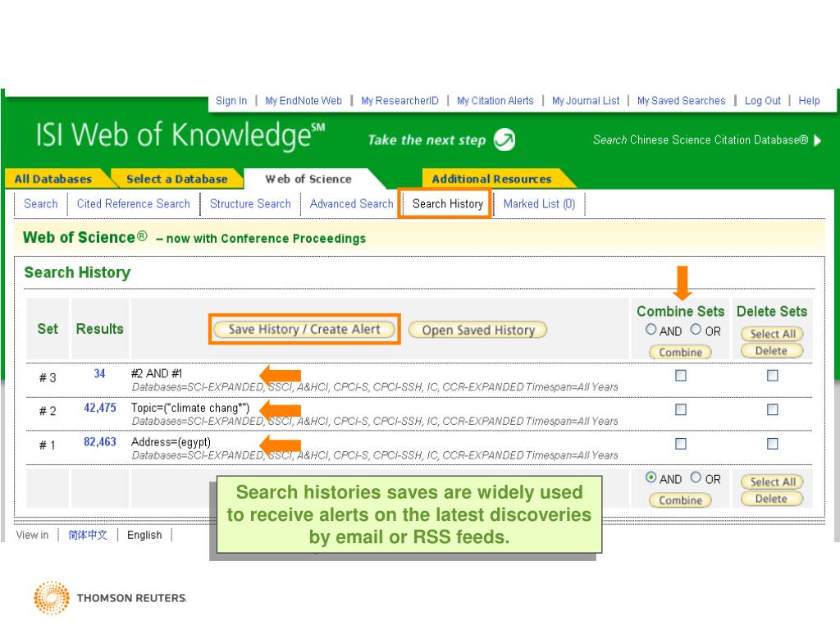Open the All Databases tab

point(53,179)
